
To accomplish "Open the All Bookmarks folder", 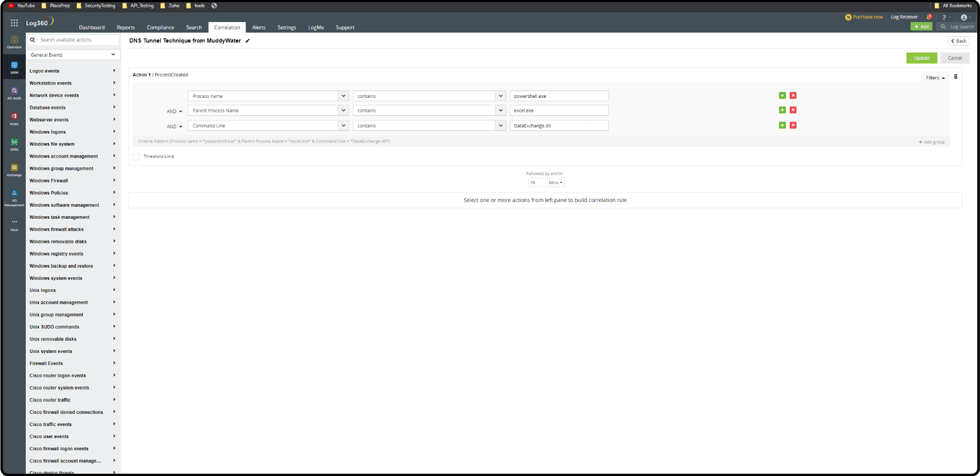I will (x=953, y=6).
